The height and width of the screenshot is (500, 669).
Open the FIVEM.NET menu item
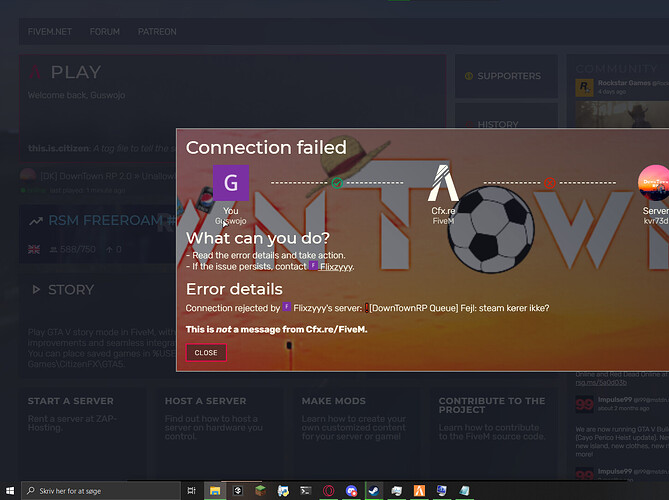pos(49,32)
